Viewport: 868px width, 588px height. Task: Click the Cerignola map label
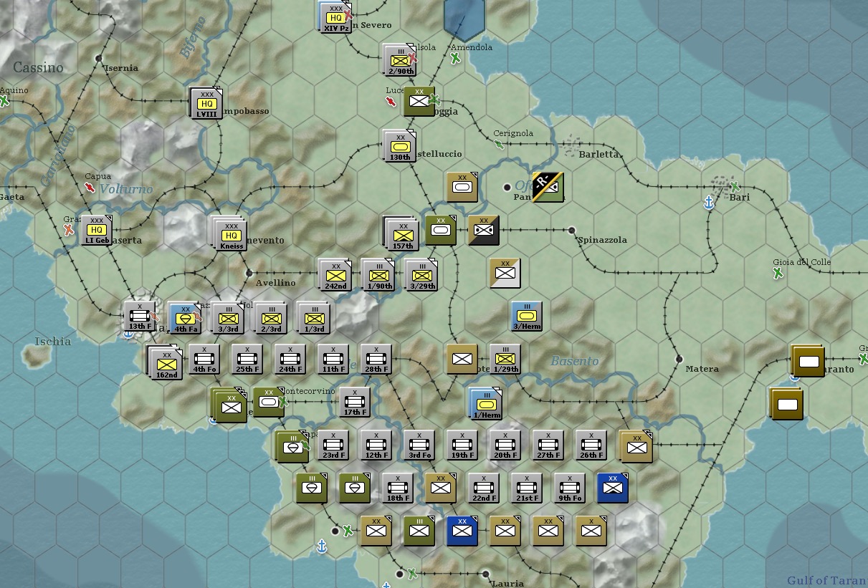point(513,133)
